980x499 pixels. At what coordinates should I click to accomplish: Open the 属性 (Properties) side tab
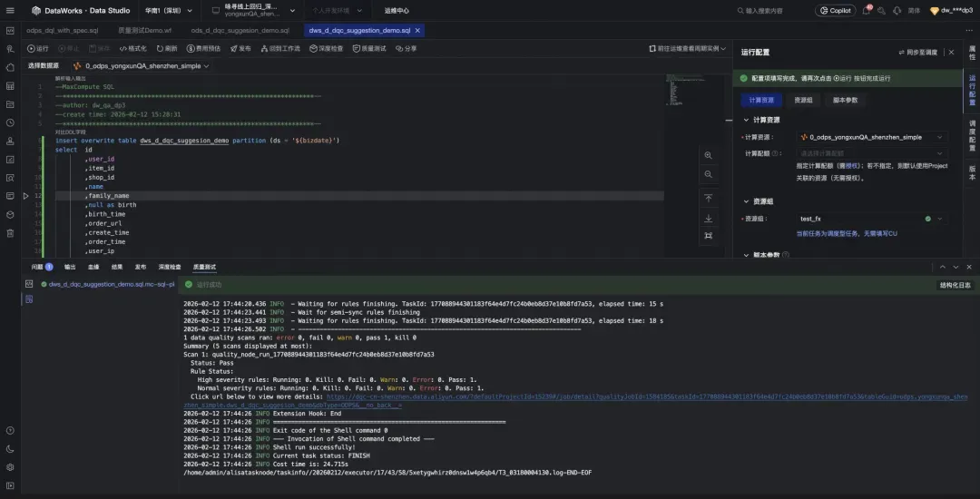972,54
